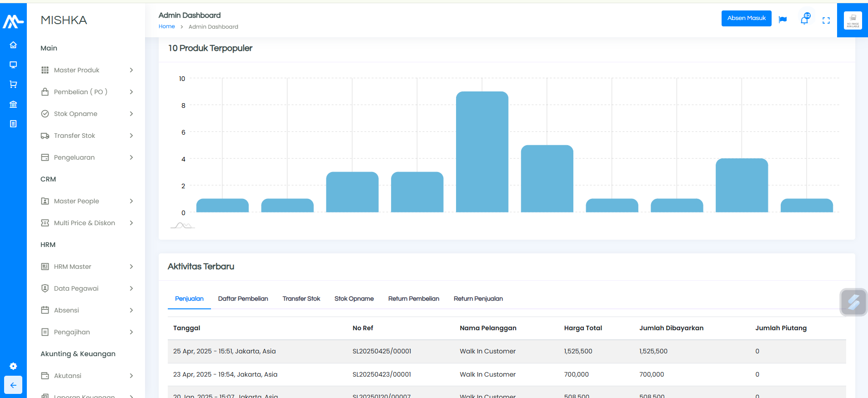Viewport: 868px width, 398px height.
Task: Expand the Master Produk menu
Action: [86, 70]
